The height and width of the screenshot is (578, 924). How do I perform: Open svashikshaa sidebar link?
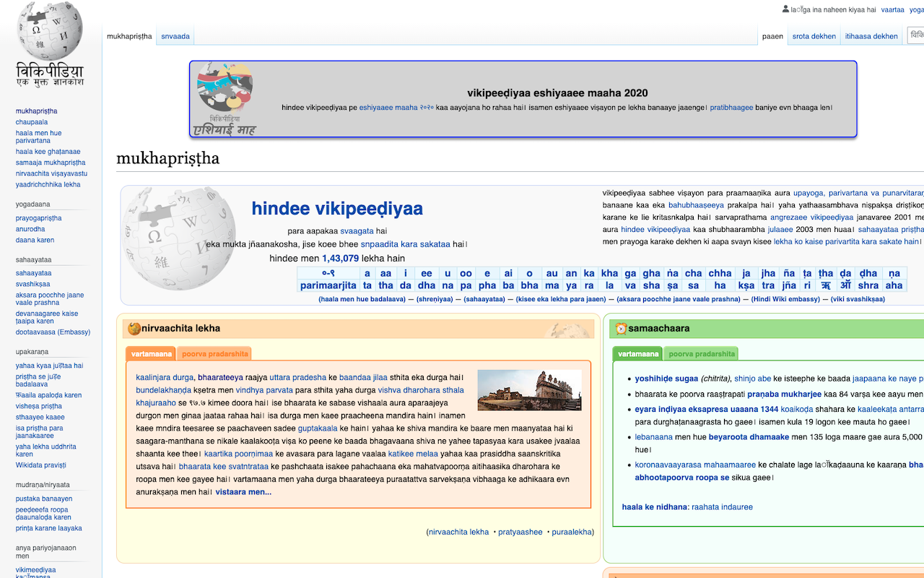pos(33,285)
